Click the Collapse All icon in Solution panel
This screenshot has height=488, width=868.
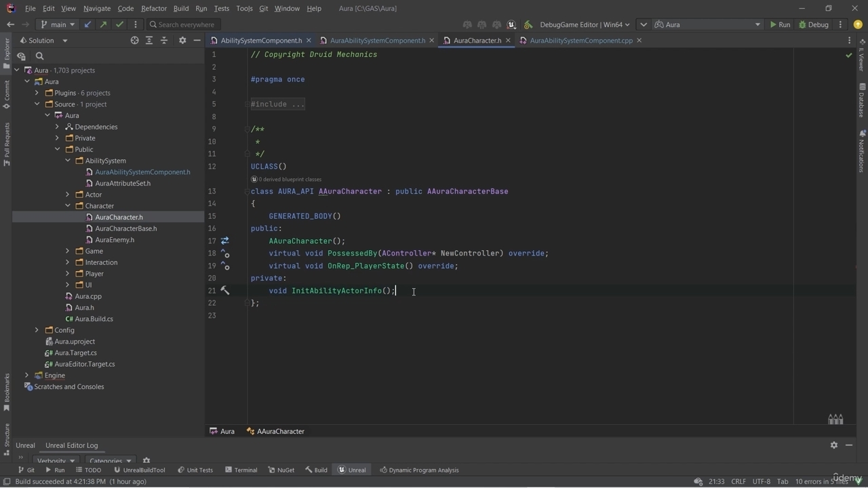(x=164, y=41)
